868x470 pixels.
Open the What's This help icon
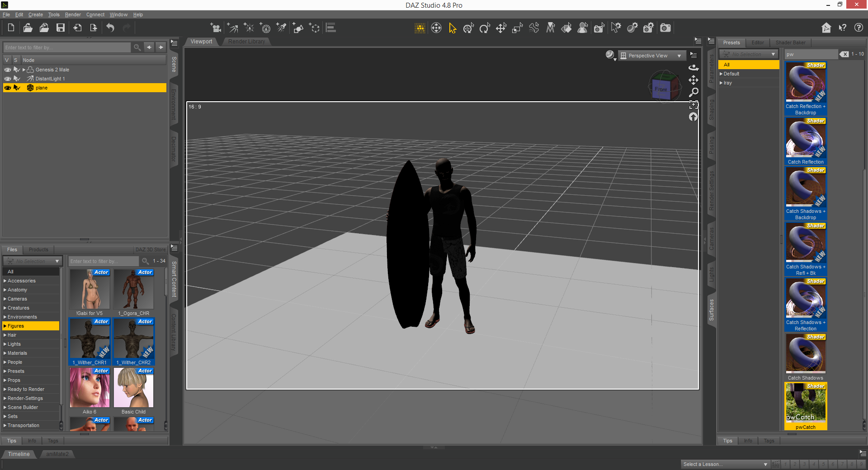pyautogui.click(x=843, y=28)
